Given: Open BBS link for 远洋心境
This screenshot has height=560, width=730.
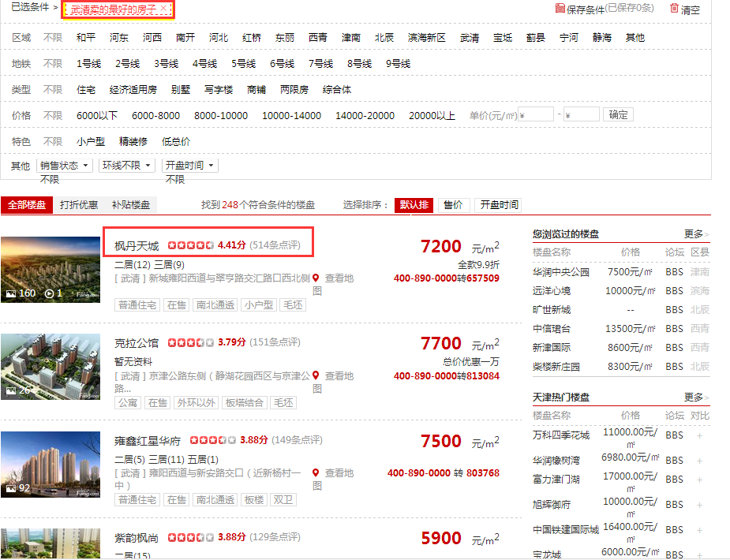Looking at the screenshot, I should pyautogui.click(x=674, y=291).
